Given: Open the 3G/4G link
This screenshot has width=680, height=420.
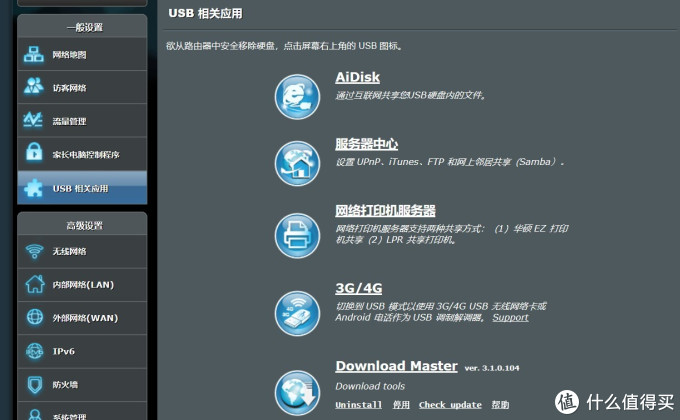Looking at the screenshot, I should [359, 288].
